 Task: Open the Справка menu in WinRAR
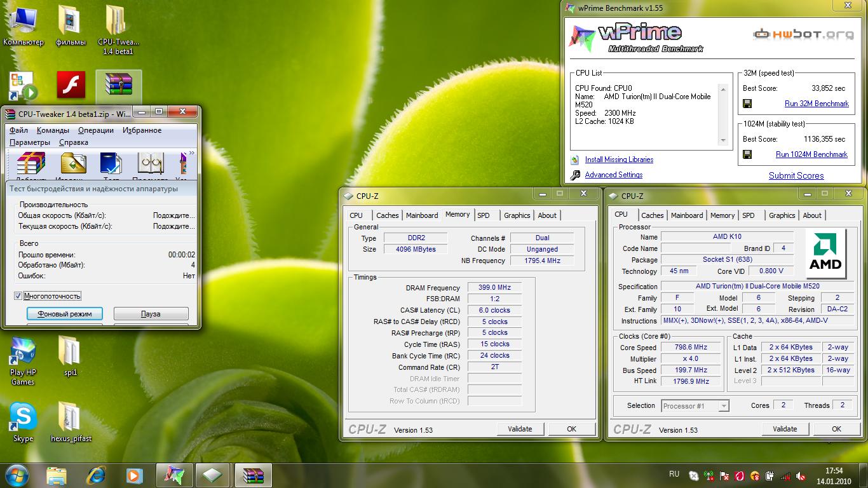click(74, 142)
